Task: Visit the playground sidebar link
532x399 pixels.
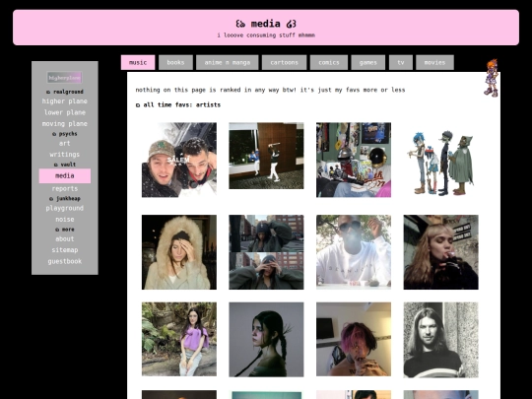Action: [64, 208]
